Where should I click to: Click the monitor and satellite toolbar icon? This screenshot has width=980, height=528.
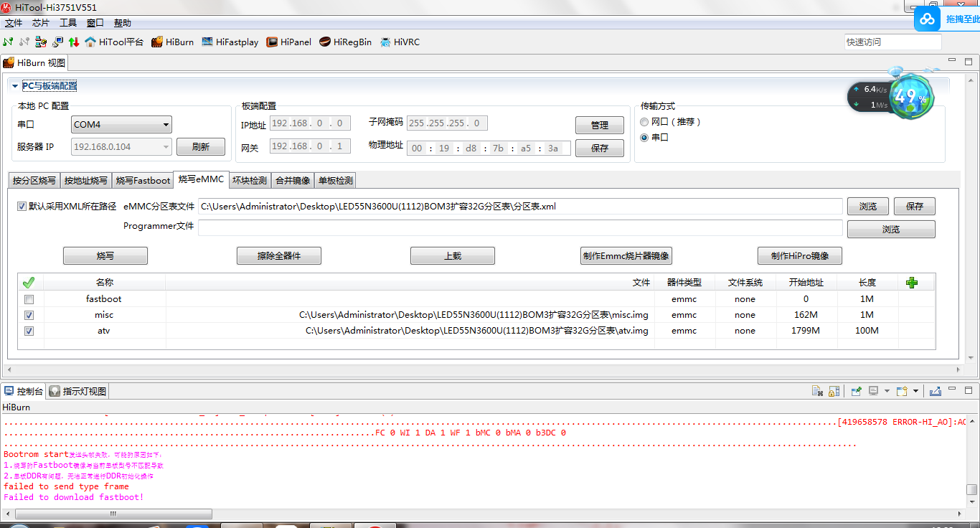tap(57, 42)
